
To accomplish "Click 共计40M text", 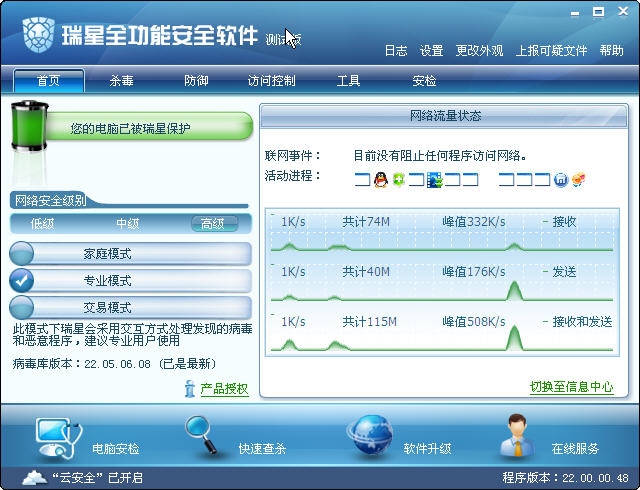I will (366, 272).
